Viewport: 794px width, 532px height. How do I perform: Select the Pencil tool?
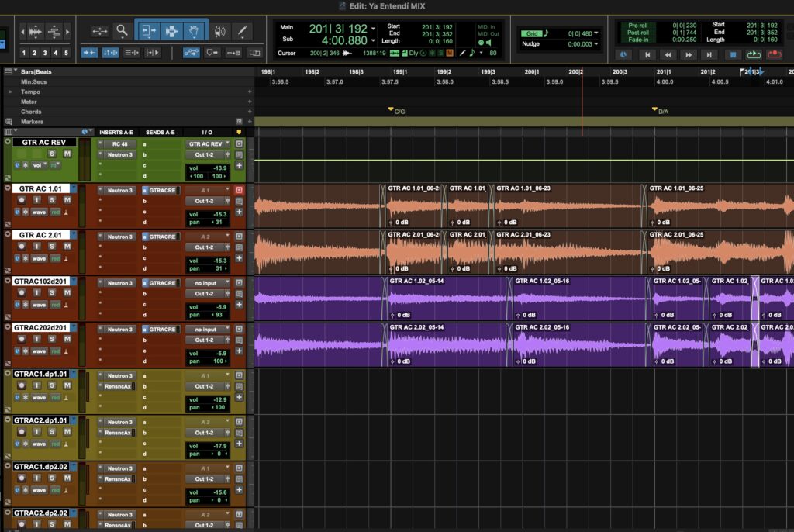click(242, 32)
